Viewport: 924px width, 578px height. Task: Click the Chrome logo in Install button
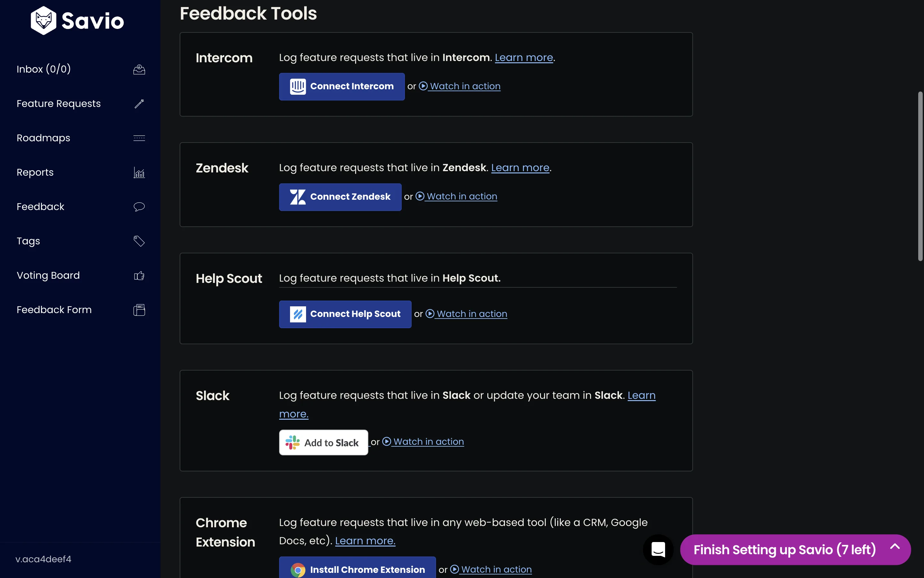298,570
